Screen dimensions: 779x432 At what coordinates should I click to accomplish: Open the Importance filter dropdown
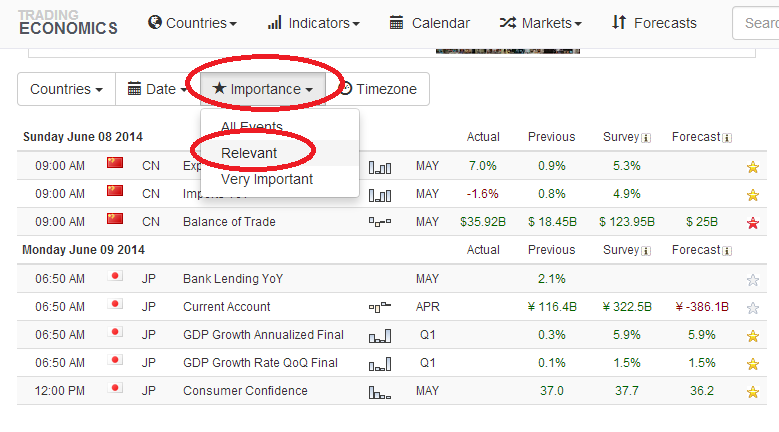tap(262, 89)
